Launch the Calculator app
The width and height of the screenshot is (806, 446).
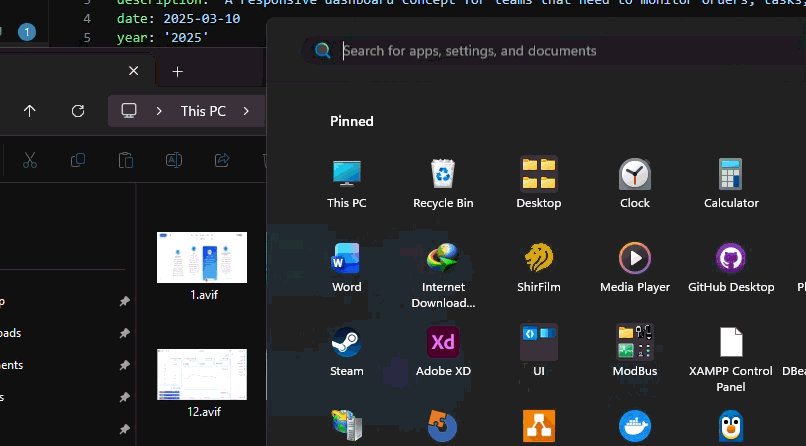[x=731, y=183]
